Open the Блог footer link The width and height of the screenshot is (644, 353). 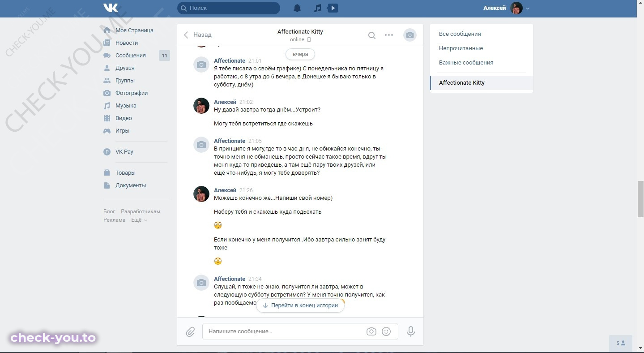tap(109, 211)
